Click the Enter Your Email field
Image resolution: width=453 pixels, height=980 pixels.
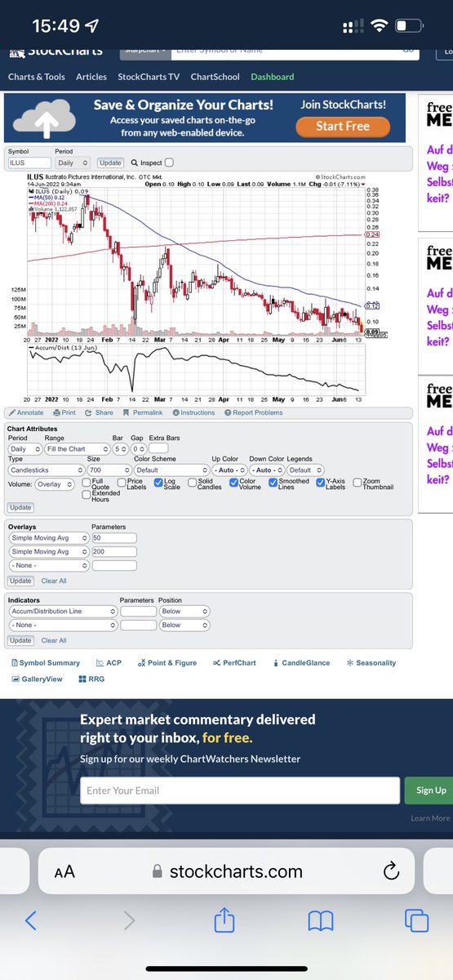pyautogui.click(x=240, y=791)
